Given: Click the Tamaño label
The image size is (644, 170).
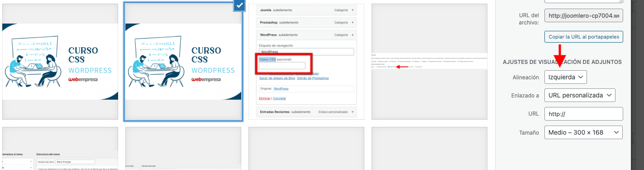Looking at the screenshot, I should pyautogui.click(x=529, y=133).
